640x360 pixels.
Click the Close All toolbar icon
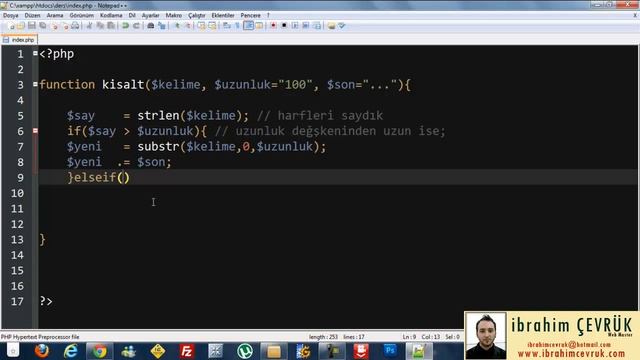65,26
